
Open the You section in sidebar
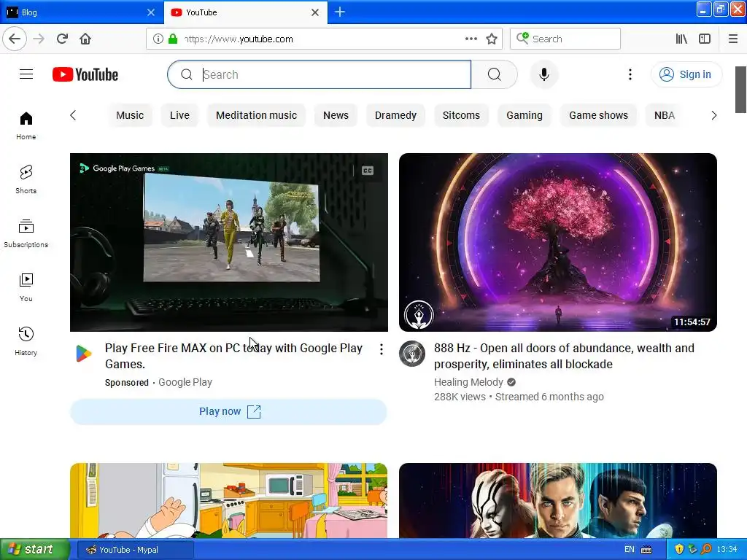[x=26, y=287]
